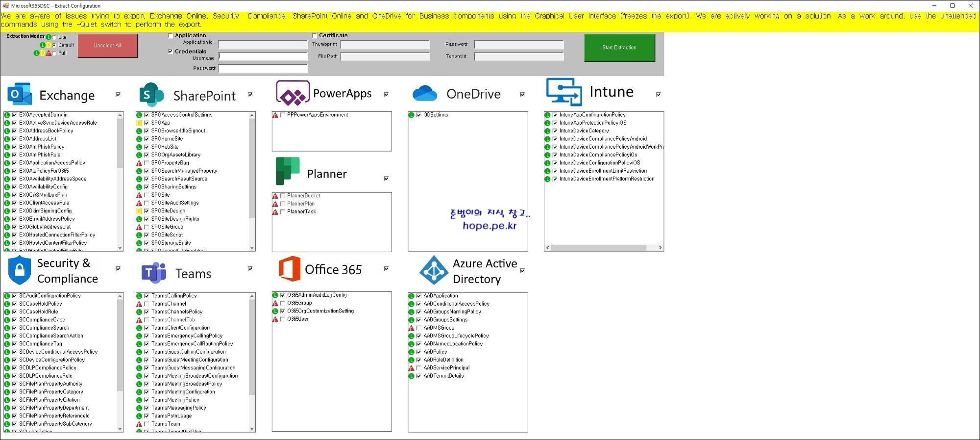Click the green L icon beside O365AdminAuditLogConfig

pyautogui.click(x=275, y=295)
